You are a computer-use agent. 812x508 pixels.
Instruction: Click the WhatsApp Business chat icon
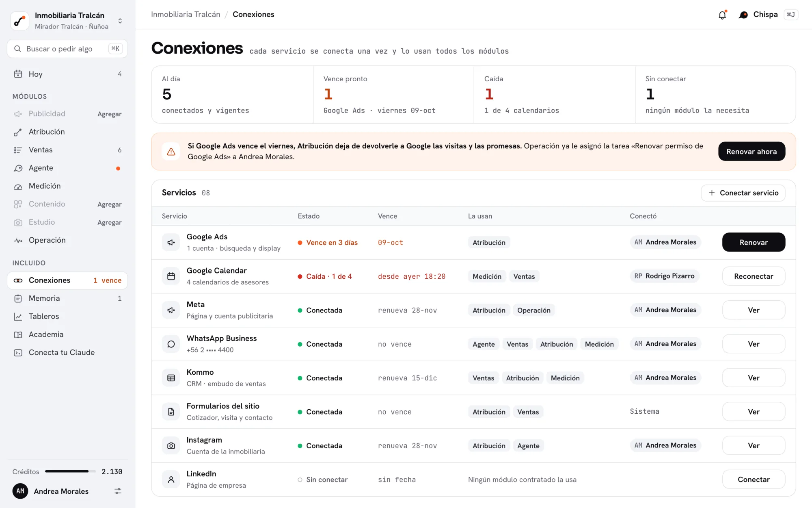(x=171, y=344)
